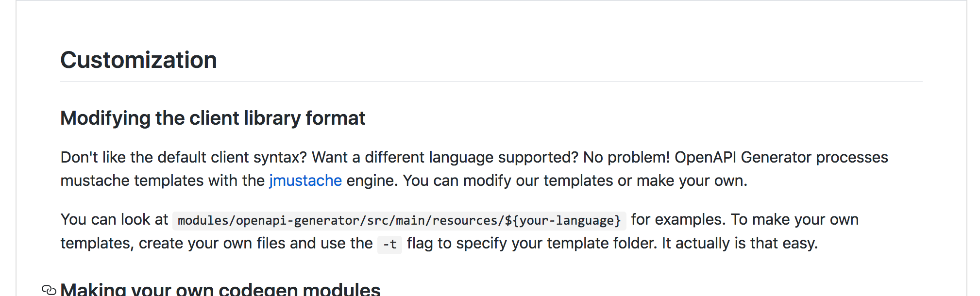Click sentence 'It actually is that easy.'
The height and width of the screenshot is (296, 980).
740,243
